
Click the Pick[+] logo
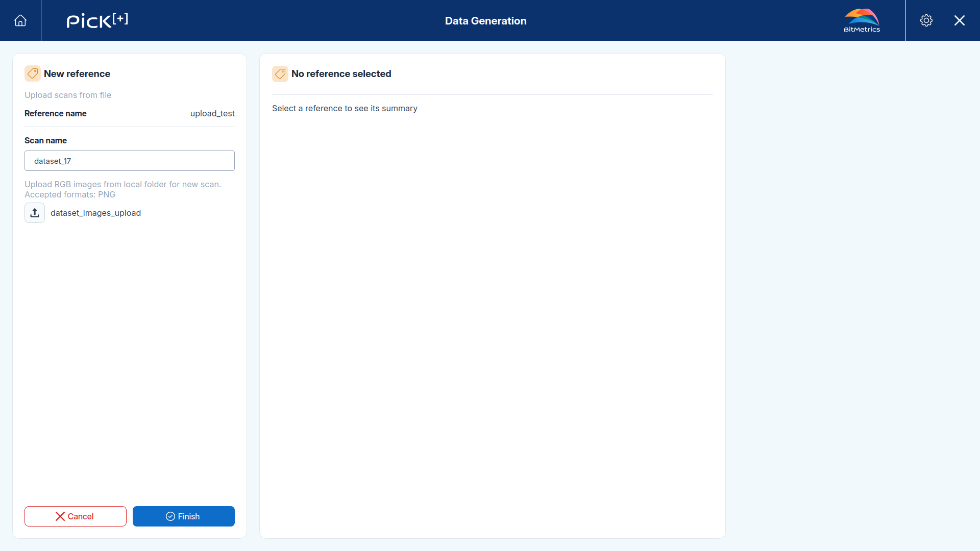click(x=97, y=20)
